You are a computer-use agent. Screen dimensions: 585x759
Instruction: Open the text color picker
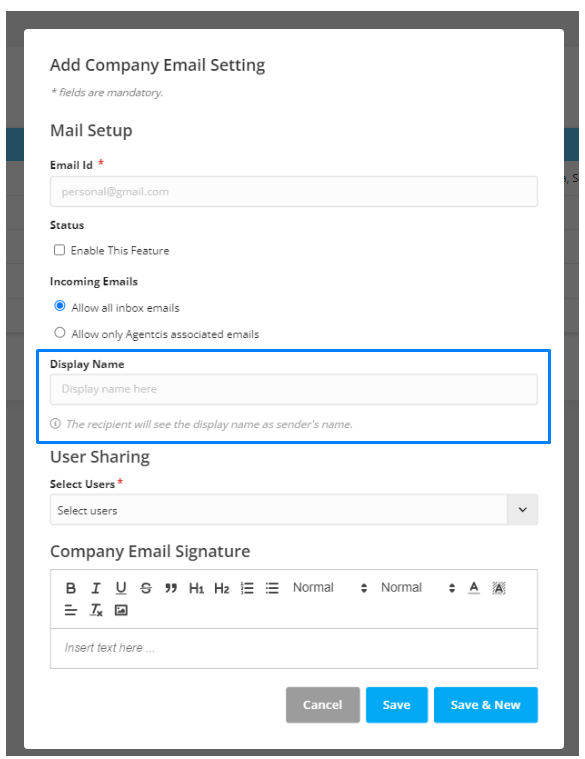pyautogui.click(x=474, y=588)
